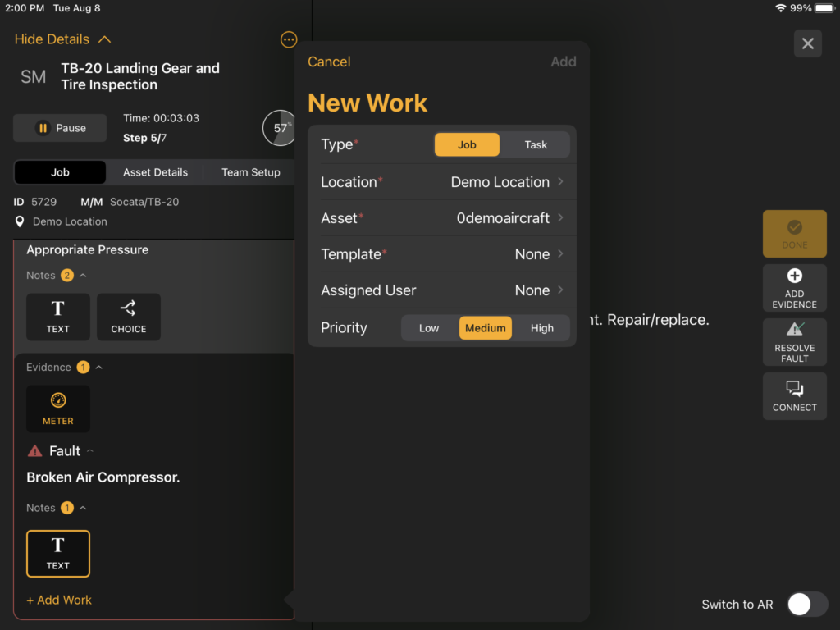Image resolution: width=840 pixels, height=630 pixels.
Task: Click the red Fault warning triangle
Action: 34,451
